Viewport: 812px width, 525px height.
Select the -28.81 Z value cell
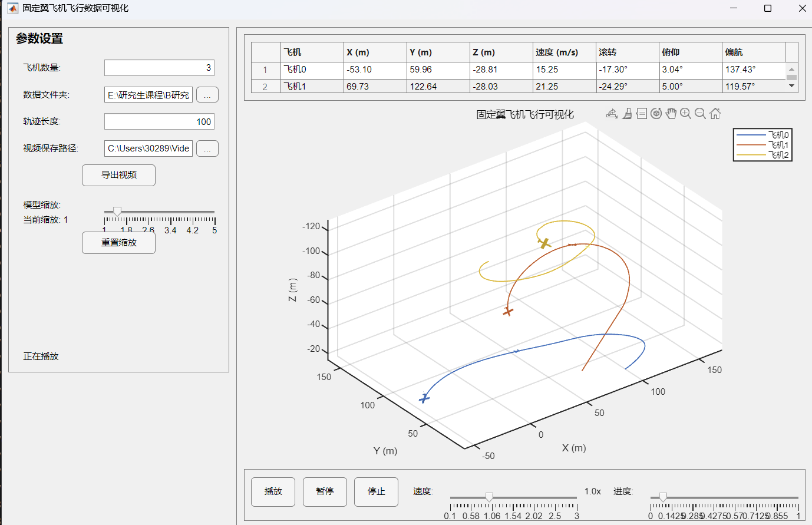coord(501,70)
